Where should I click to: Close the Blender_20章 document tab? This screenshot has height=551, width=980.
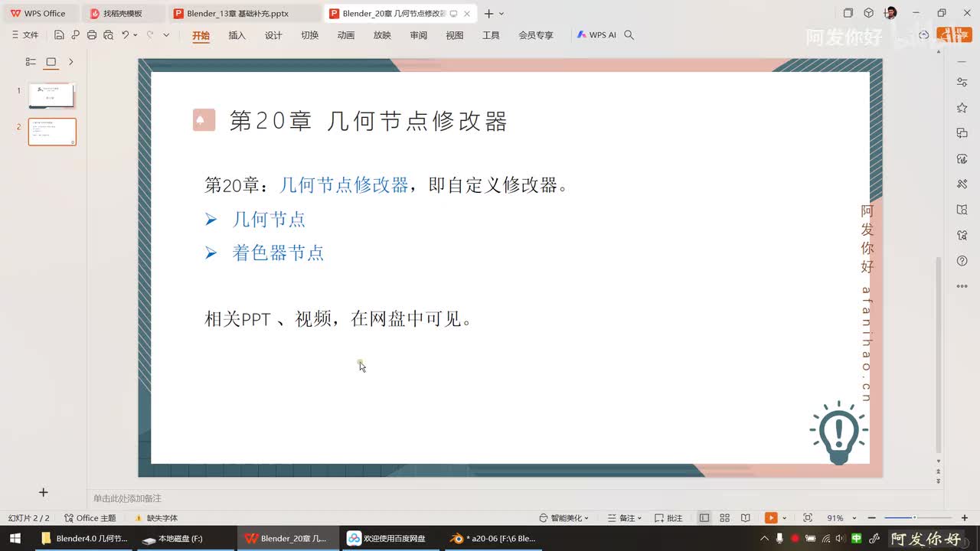coord(467,14)
